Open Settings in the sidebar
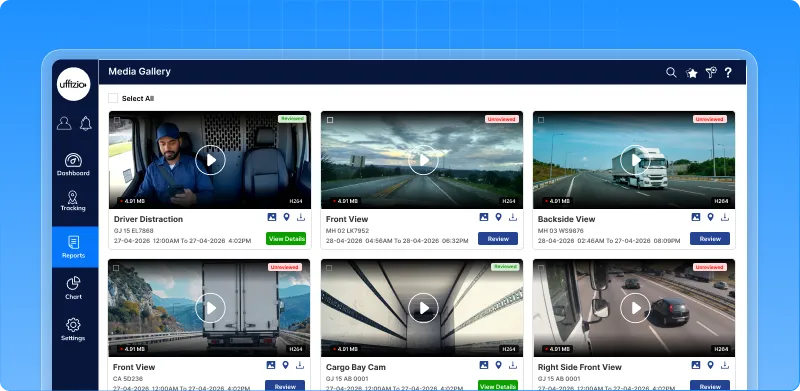 (x=73, y=330)
